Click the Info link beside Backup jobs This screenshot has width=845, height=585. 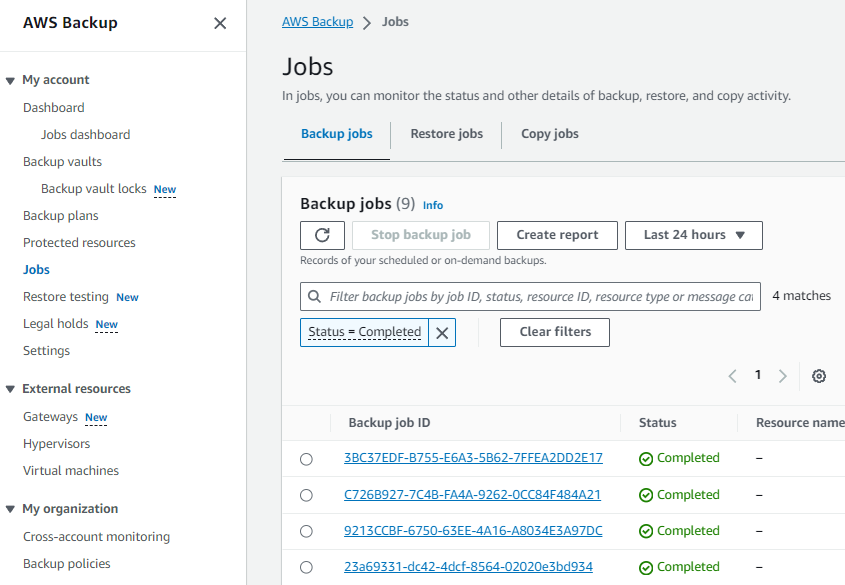coord(433,205)
